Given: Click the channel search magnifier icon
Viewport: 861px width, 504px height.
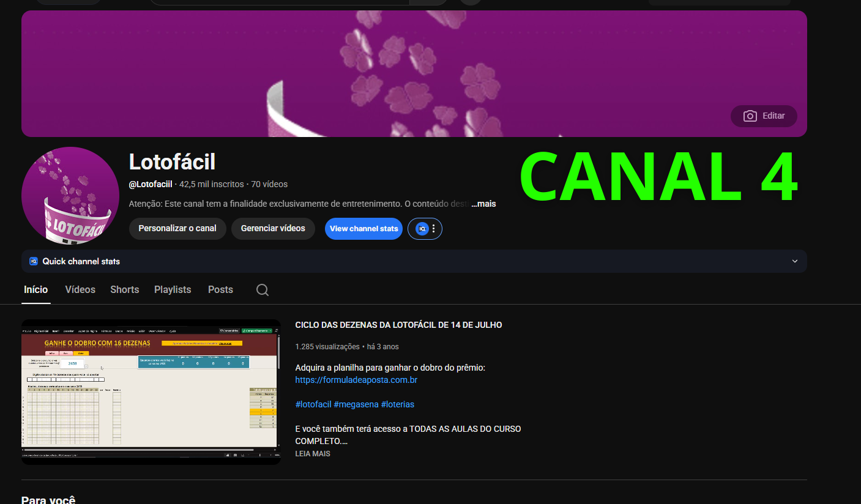Looking at the screenshot, I should tap(263, 290).
